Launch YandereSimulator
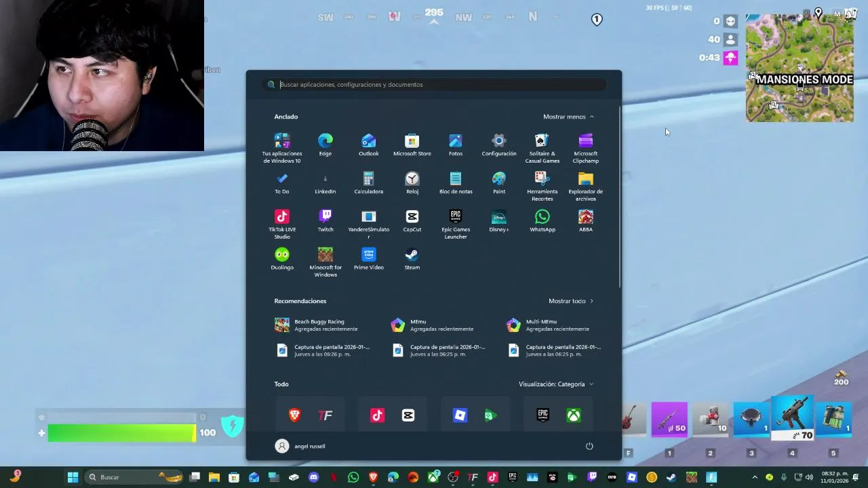868x488 pixels. (369, 224)
